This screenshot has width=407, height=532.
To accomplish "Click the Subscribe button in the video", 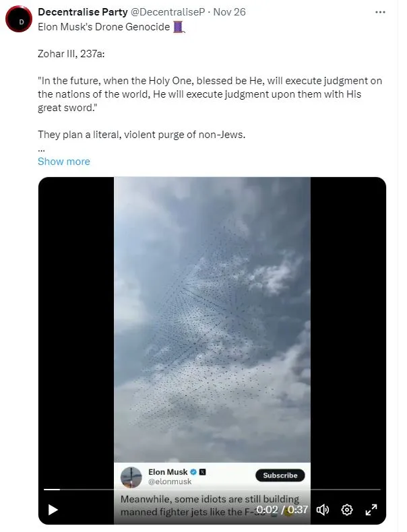I will 280,475.
